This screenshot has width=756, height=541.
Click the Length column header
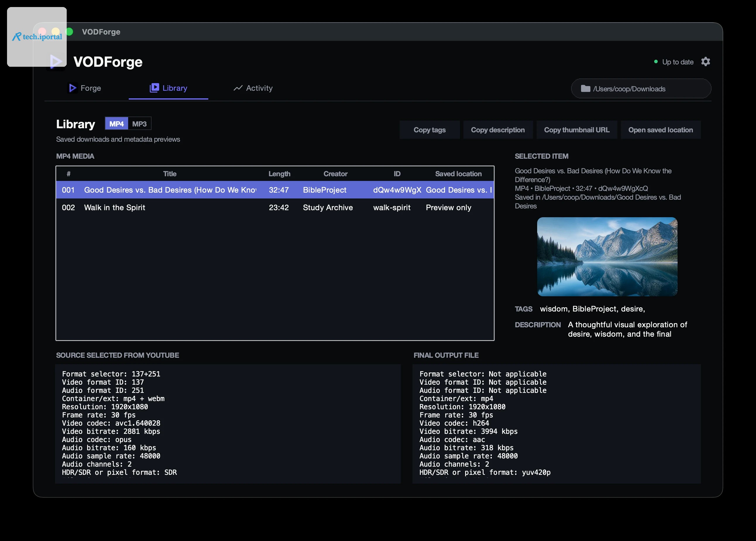click(279, 174)
